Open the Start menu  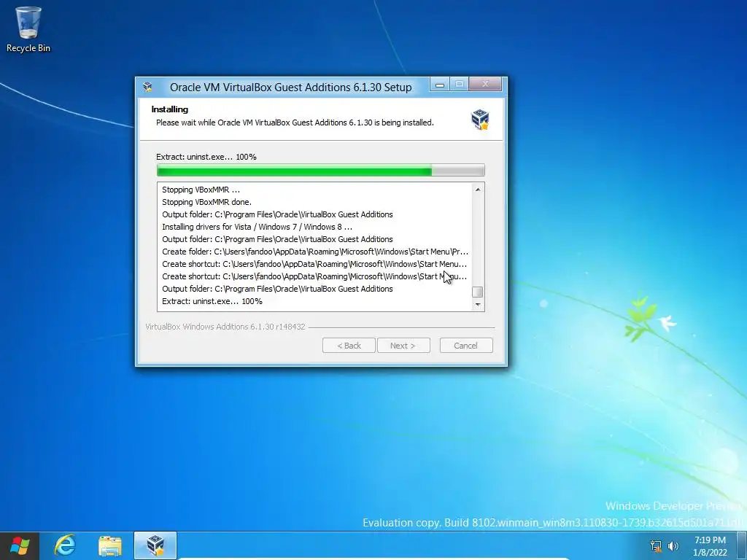20,545
